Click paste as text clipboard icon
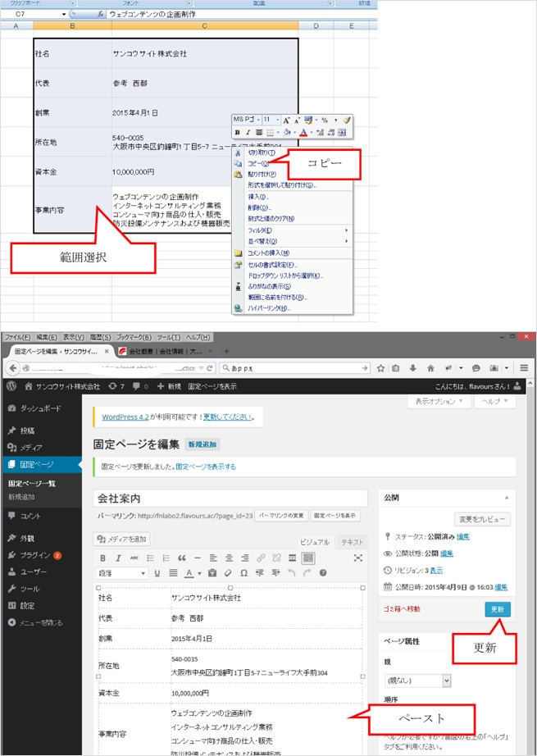This screenshot has height=756, width=537. click(x=212, y=573)
